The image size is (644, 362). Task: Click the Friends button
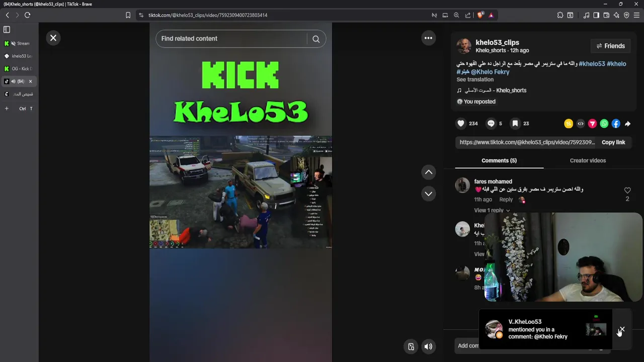tap(610, 46)
